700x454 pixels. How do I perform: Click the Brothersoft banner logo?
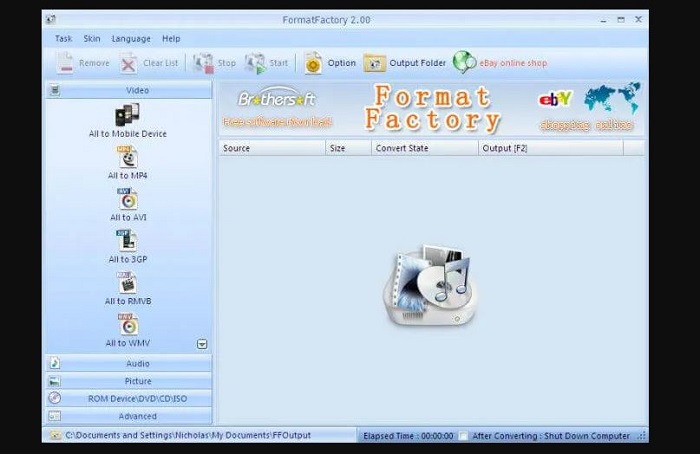coord(277,97)
